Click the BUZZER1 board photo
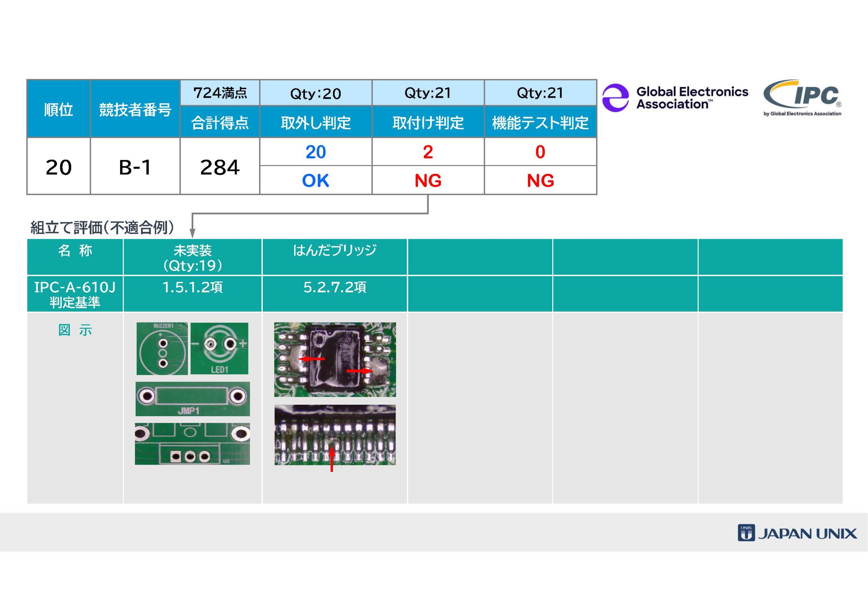 pos(162,348)
